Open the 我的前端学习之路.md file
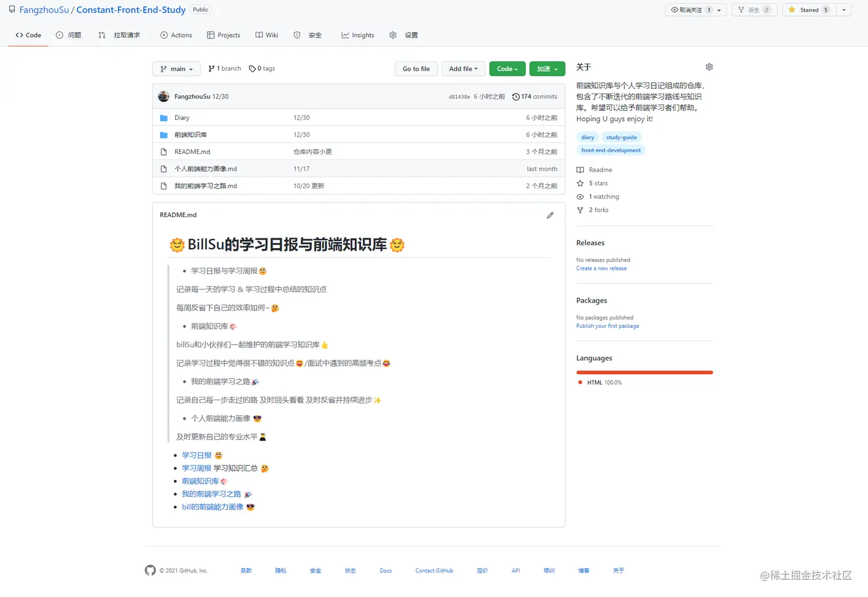 pos(206,186)
